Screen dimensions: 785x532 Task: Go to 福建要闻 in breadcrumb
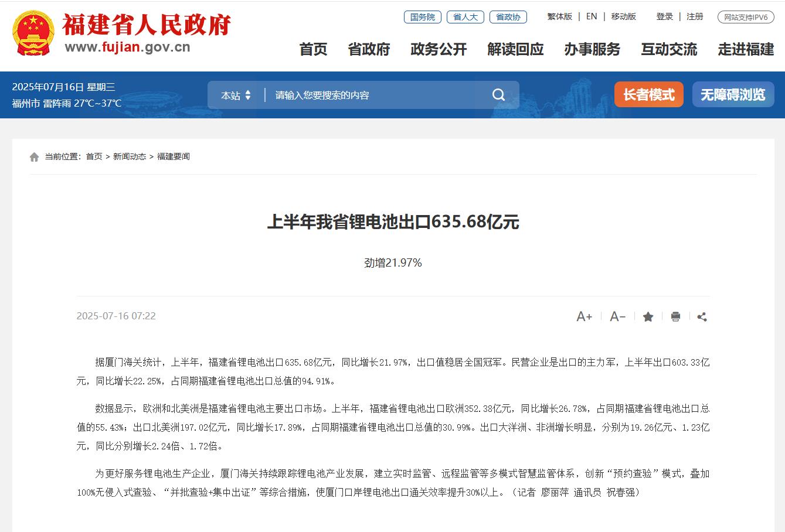(174, 156)
